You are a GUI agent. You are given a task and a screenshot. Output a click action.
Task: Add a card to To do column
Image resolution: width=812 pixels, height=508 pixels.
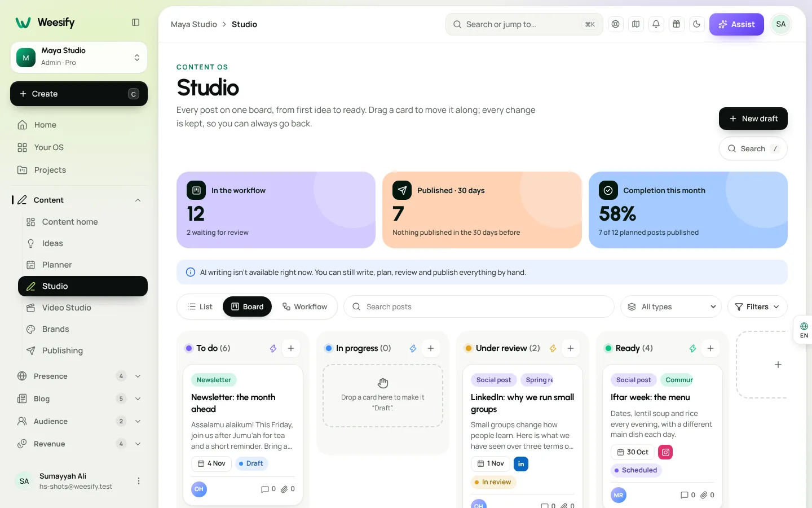click(x=291, y=348)
